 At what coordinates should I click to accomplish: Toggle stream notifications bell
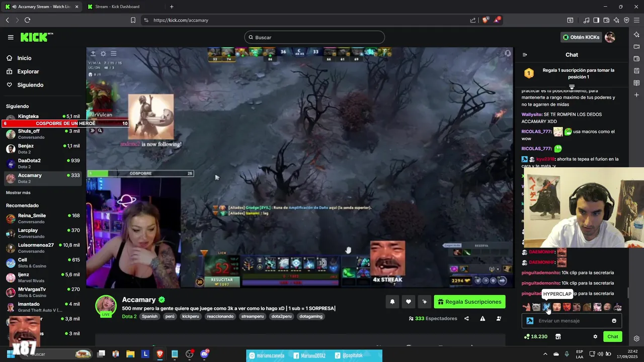click(x=392, y=302)
